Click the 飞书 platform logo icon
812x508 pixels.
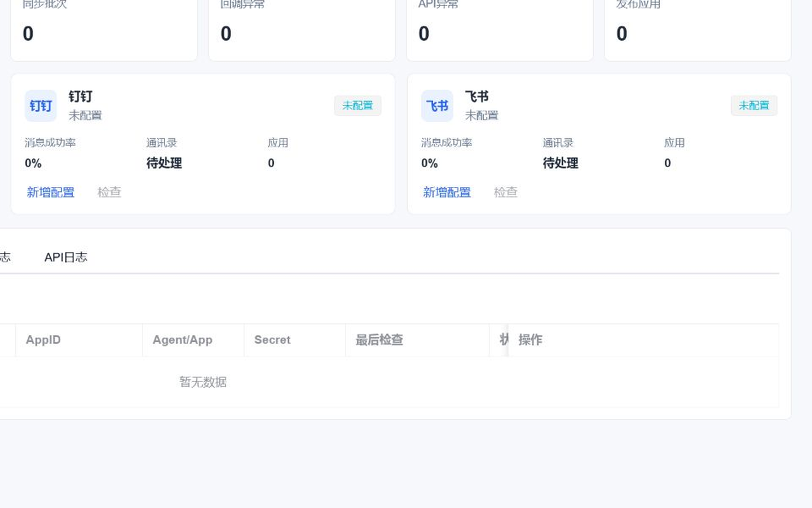(x=437, y=106)
